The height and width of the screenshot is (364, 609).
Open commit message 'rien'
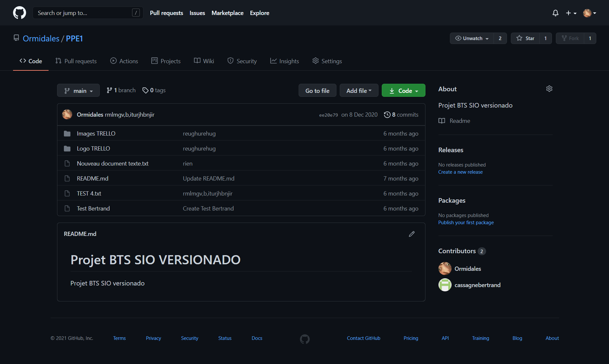point(187,163)
